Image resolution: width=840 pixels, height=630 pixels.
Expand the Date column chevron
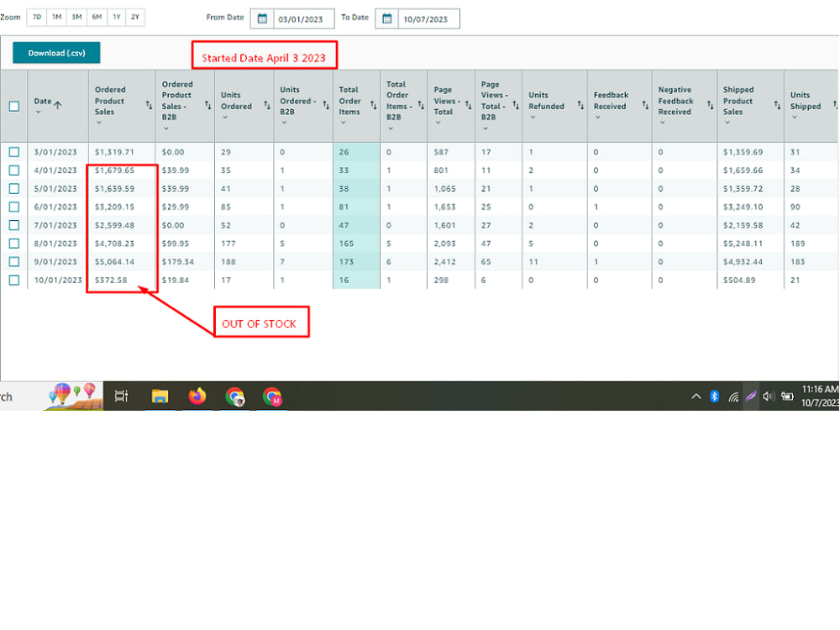(38, 112)
